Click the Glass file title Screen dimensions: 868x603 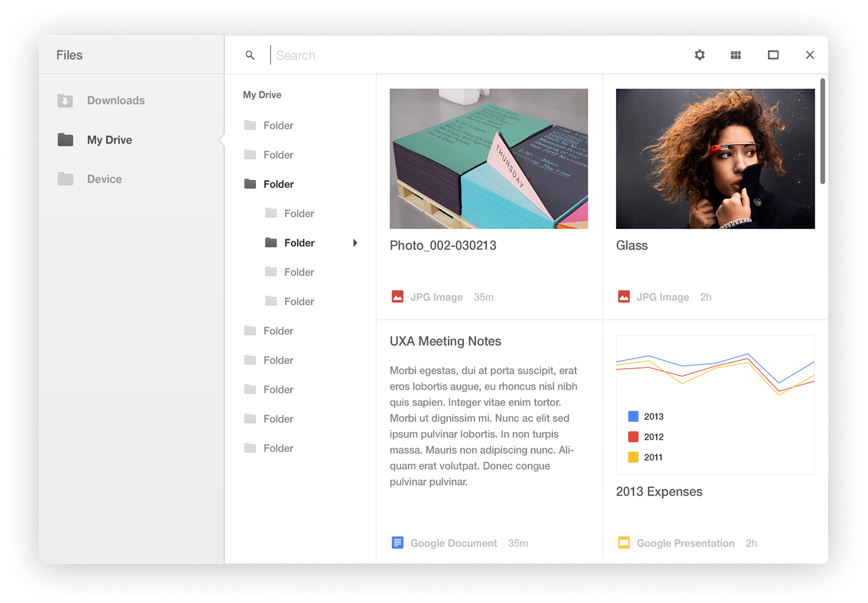[632, 245]
